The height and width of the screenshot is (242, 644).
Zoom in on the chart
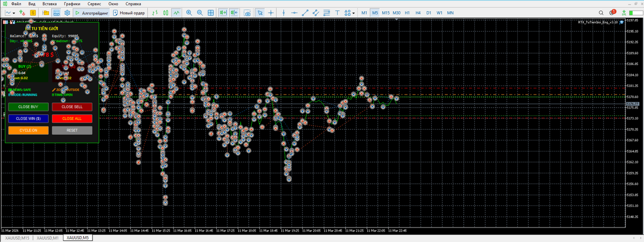point(189,12)
